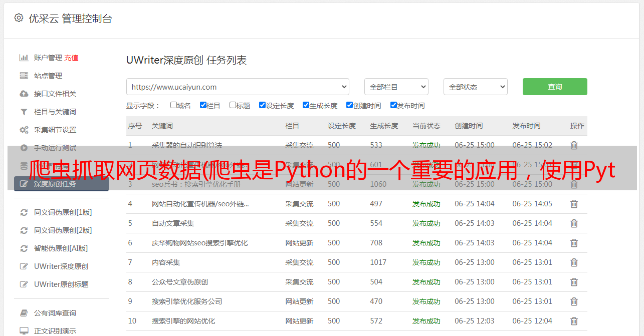
Task: Select the 智能伪原创[AI版] sidebar entry
Action: click(x=61, y=248)
